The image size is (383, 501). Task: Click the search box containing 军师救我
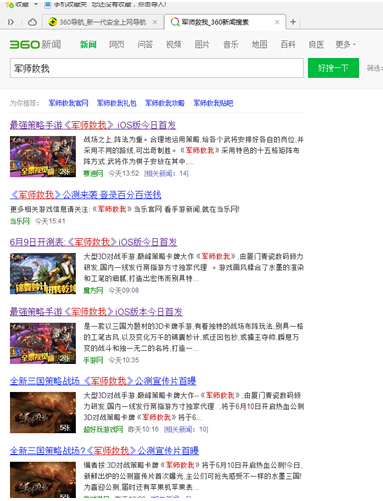[x=157, y=68]
